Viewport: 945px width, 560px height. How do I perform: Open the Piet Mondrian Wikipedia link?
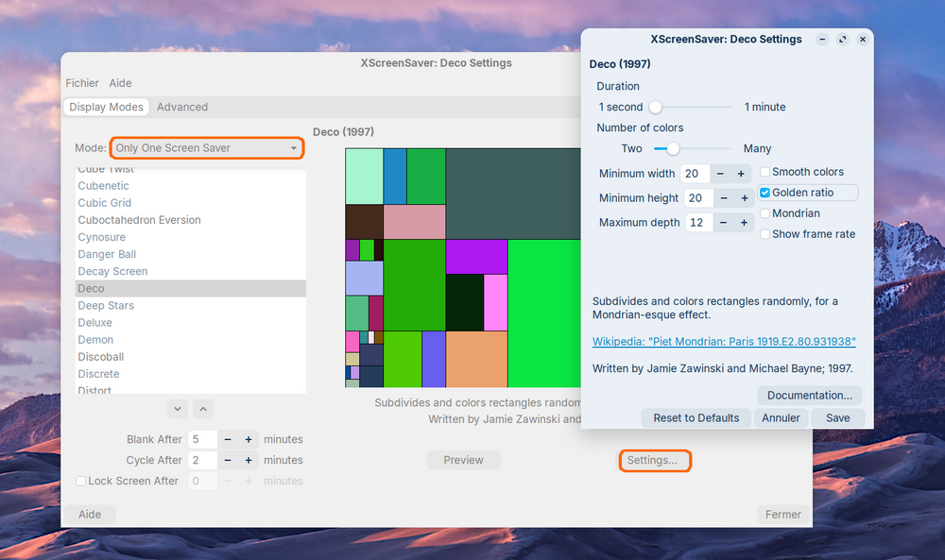[724, 341]
